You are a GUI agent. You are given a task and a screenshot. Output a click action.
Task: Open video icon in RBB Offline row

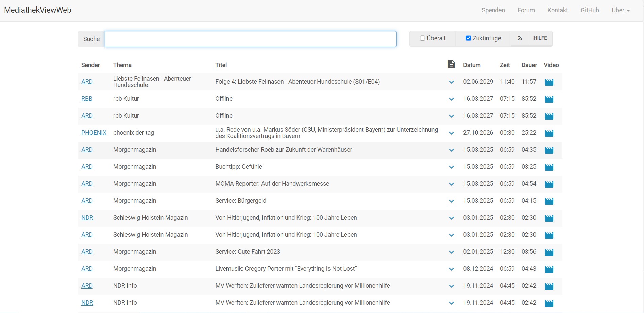point(549,99)
